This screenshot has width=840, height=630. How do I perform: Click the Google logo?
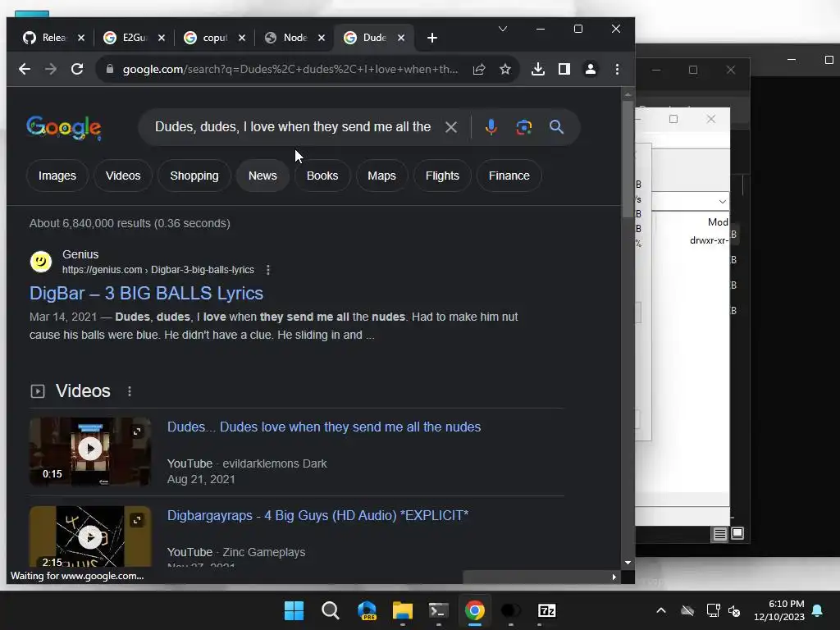(x=64, y=127)
